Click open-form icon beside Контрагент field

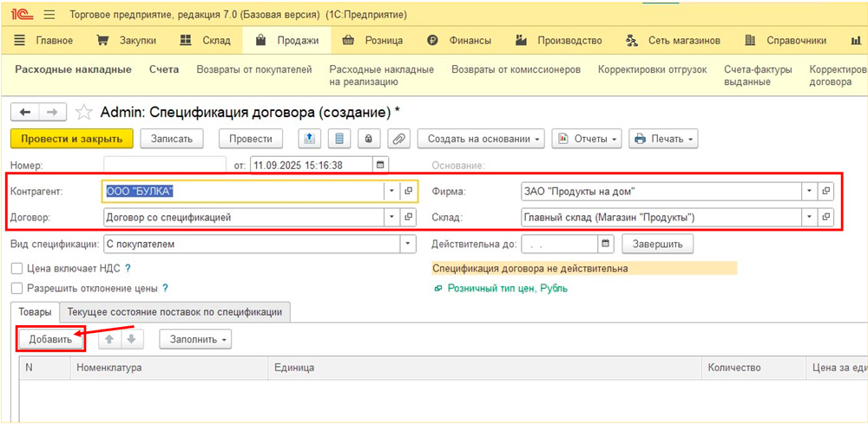point(409,191)
